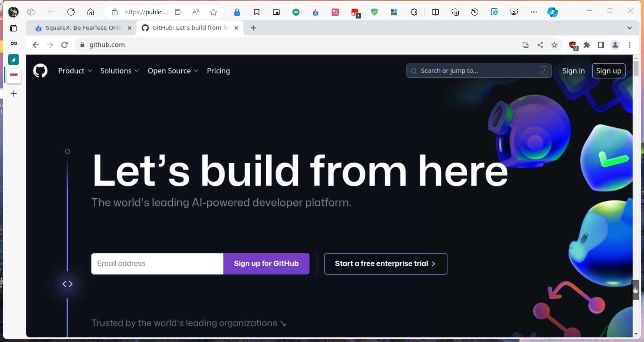Click Search or jump to field
644x342 pixels.
click(479, 71)
